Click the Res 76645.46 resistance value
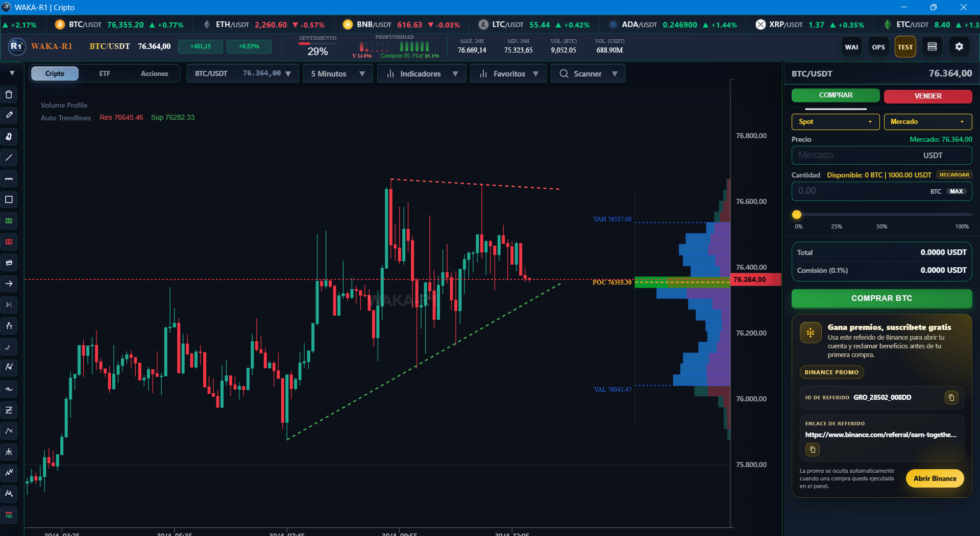Image resolution: width=980 pixels, height=536 pixels. (x=121, y=117)
